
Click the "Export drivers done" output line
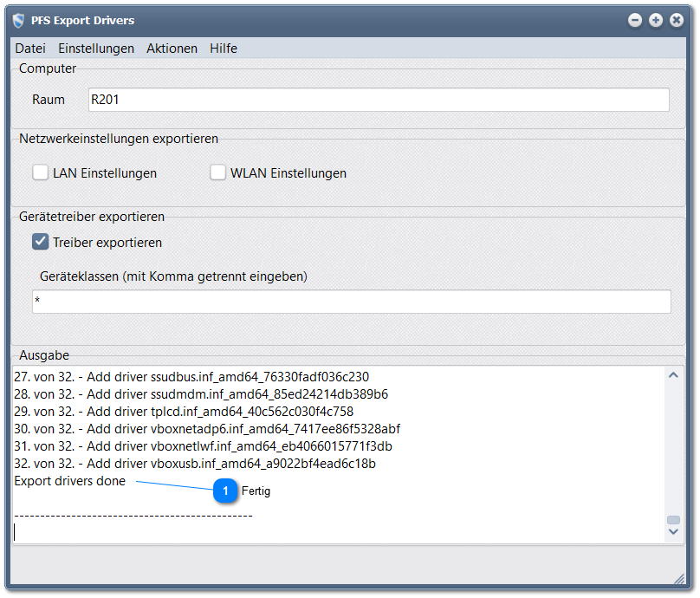70,481
